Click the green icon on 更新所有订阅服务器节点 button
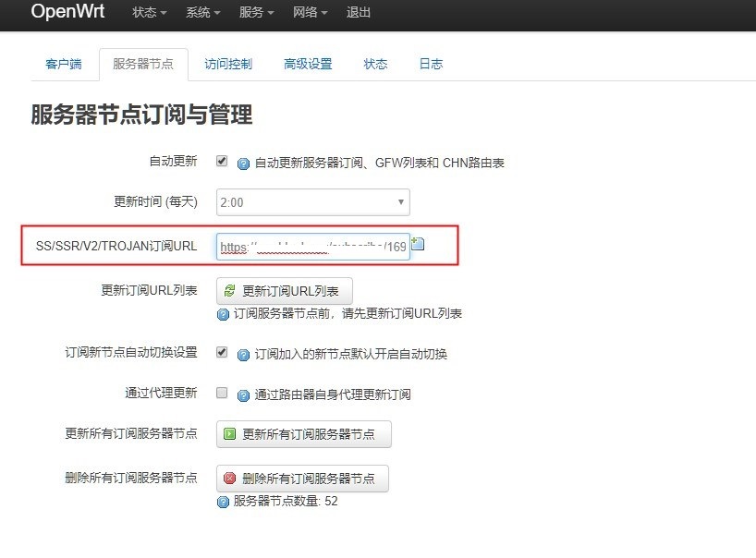The width and height of the screenshot is (756, 558). [x=228, y=433]
